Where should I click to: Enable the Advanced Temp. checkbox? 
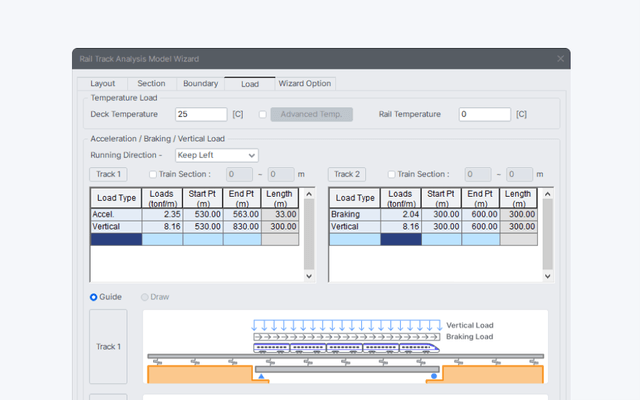[263, 114]
